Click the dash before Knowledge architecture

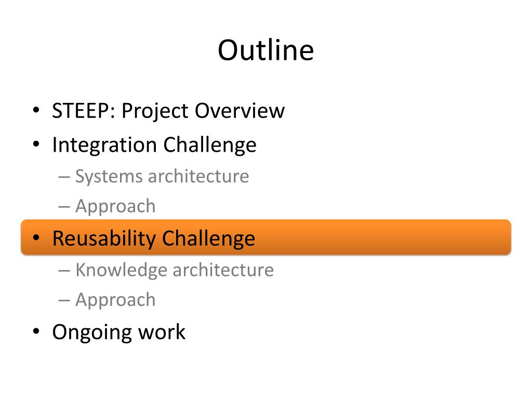[x=64, y=271]
